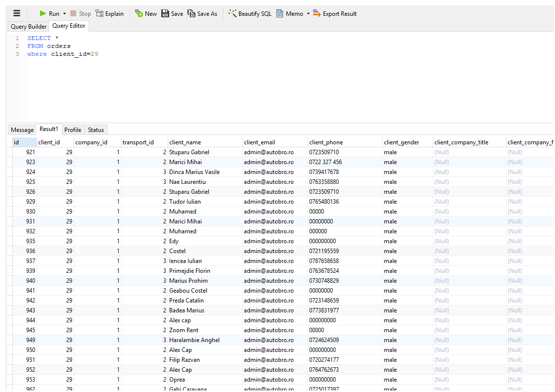555x392 pixels.
Task: Select the 'Alex cap' cell in row 944
Action: pos(205,320)
